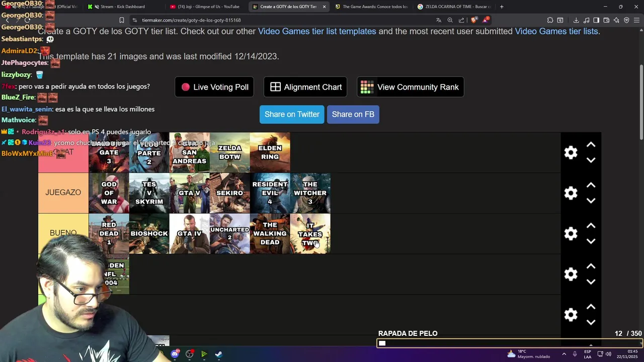Open a new browser tab
644x362 pixels.
click(x=502, y=7)
